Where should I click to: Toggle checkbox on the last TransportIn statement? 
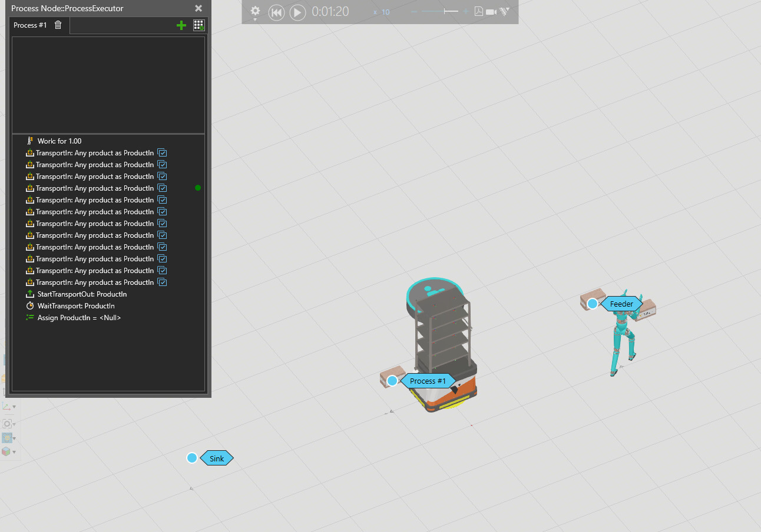coord(162,282)
